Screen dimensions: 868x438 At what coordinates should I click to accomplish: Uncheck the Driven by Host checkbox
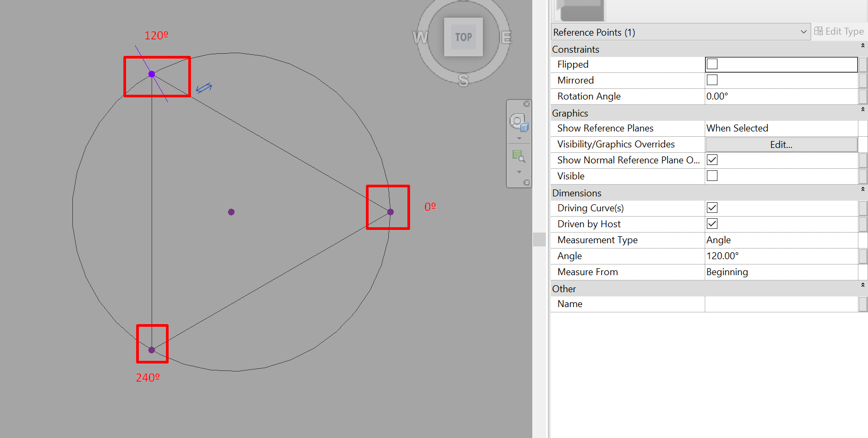pos(712,224)
